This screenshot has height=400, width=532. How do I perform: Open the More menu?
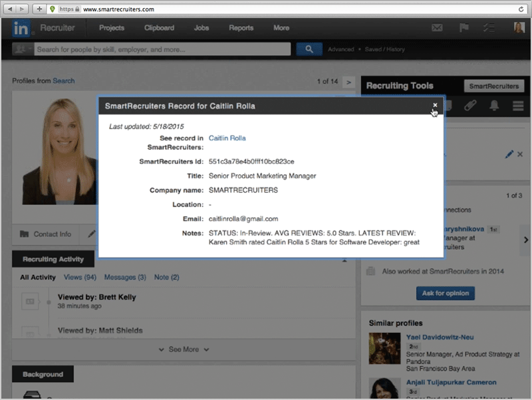pos(281,28)
